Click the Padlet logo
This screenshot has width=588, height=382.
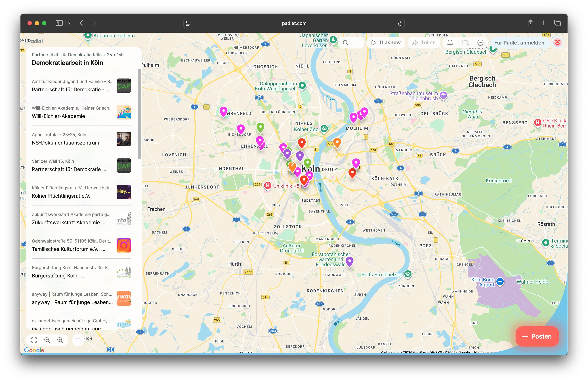[35, 41]
